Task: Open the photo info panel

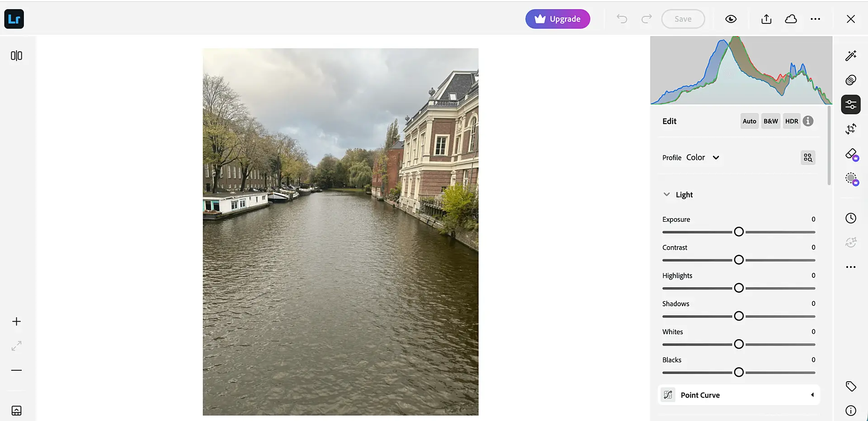Action: coord(851,410)
